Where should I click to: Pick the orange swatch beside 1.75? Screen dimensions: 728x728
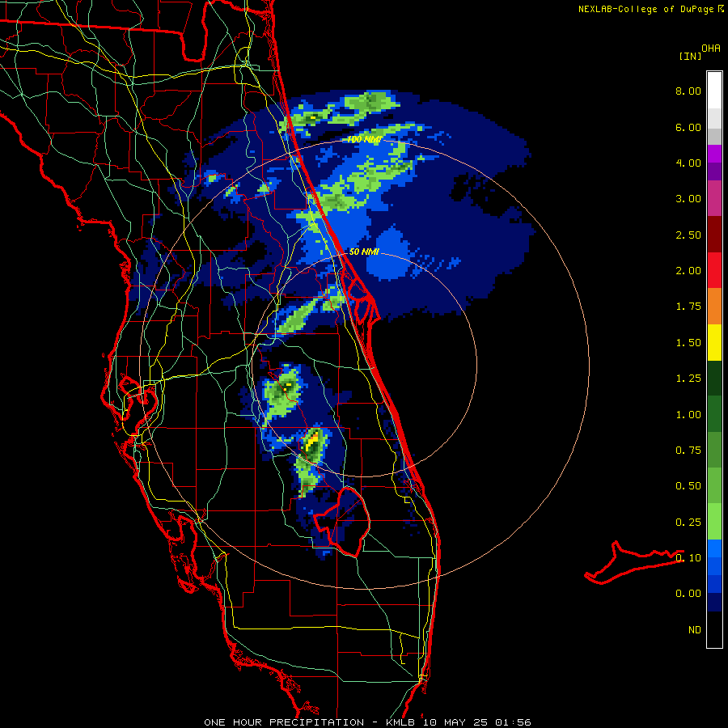[714, 307]
